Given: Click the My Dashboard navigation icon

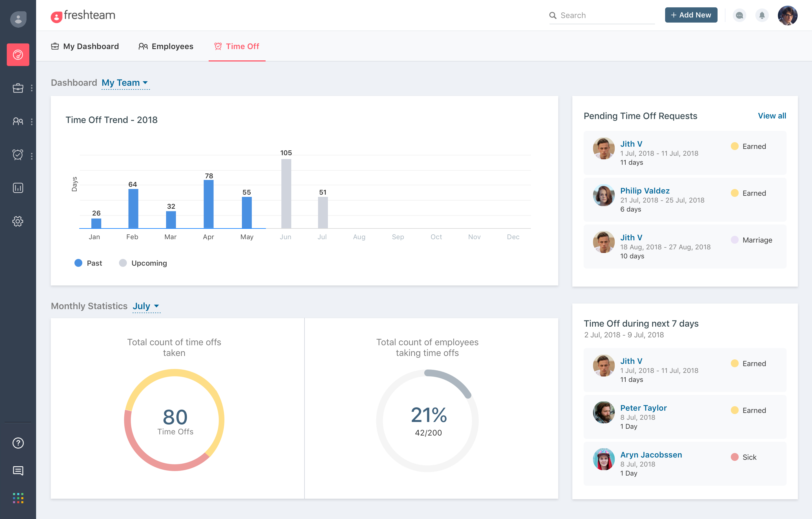Looking at the screenshot, I should point(55,46).
